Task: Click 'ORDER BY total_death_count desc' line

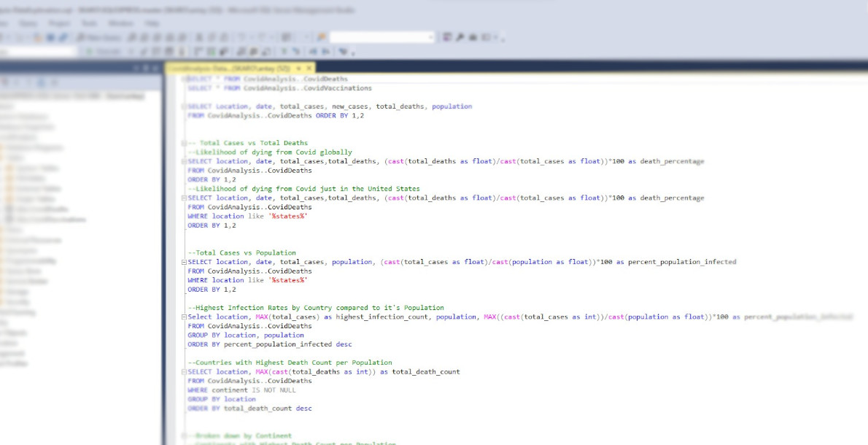Action: point(249,408)
